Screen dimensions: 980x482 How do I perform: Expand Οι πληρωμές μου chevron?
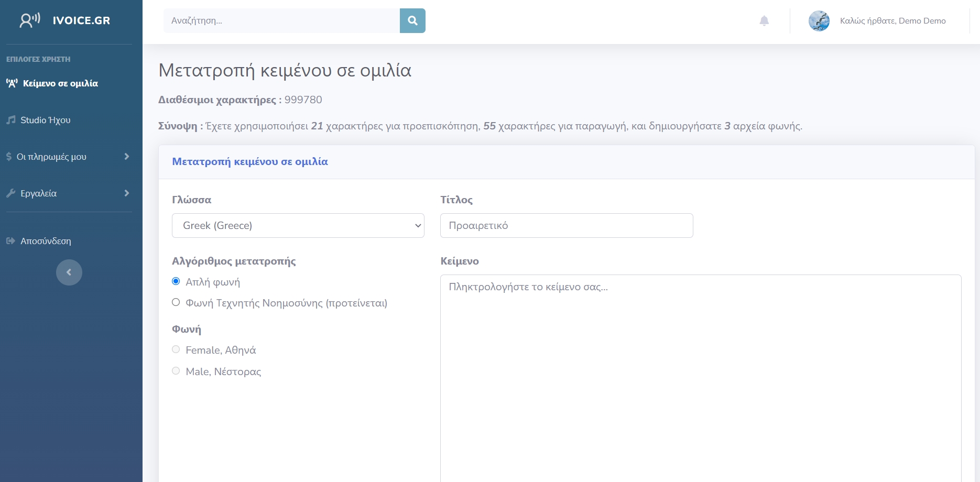[x=127, y=157]
